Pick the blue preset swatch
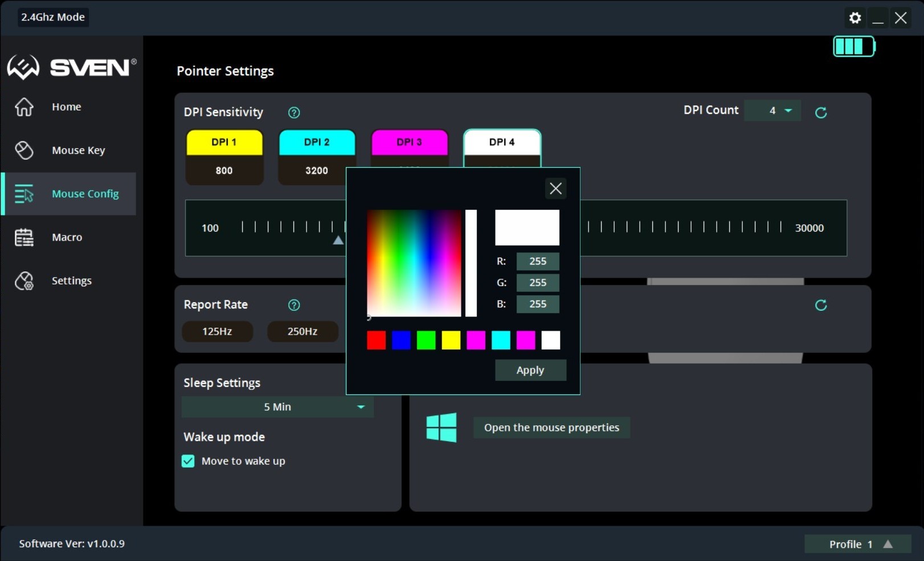 401,340
